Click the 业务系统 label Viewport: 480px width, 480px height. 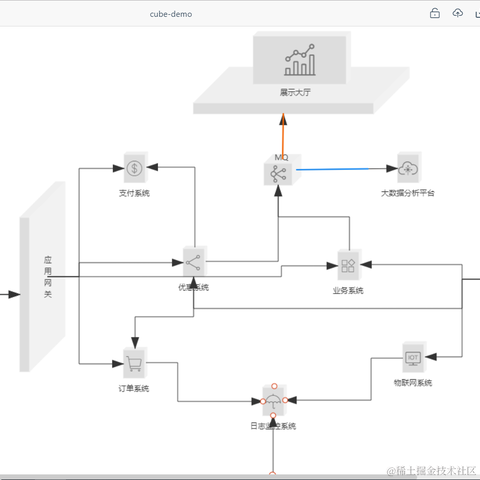point(348,290)
